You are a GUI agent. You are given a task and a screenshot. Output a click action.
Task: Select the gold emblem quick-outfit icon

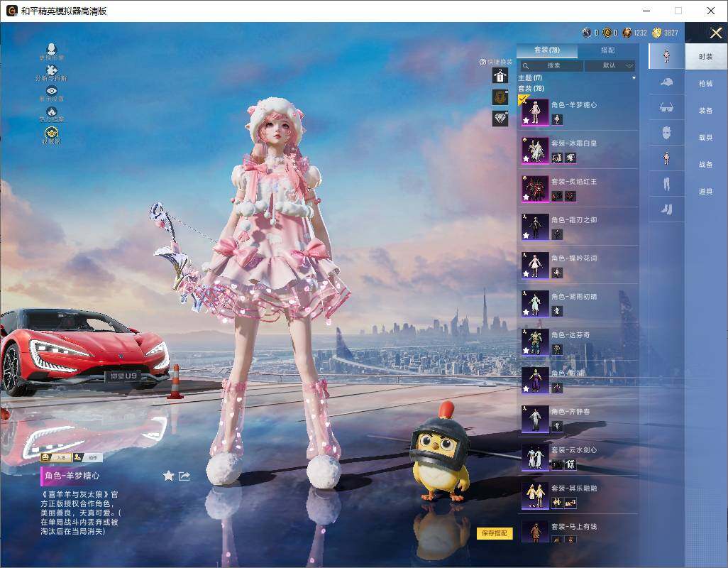[500, 97]
